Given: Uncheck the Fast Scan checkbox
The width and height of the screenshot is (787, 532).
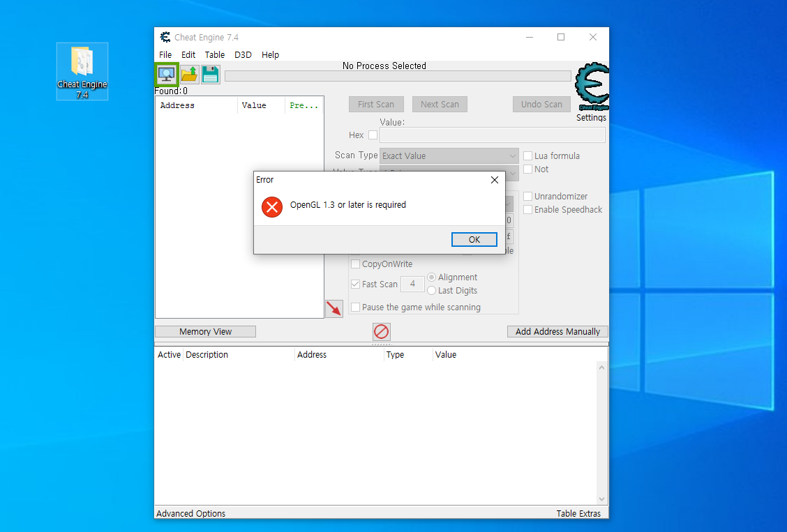Looking at the screenshot, I should (355, 284).
